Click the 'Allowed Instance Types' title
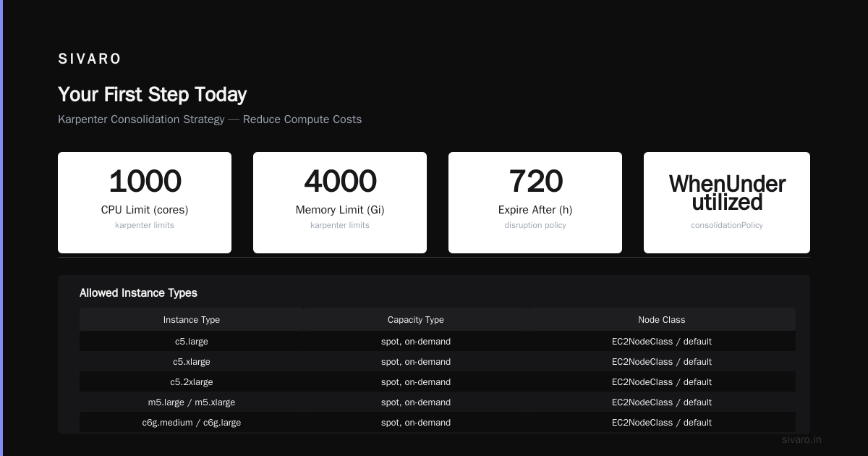The image size is (868, 456). point(138,293)
